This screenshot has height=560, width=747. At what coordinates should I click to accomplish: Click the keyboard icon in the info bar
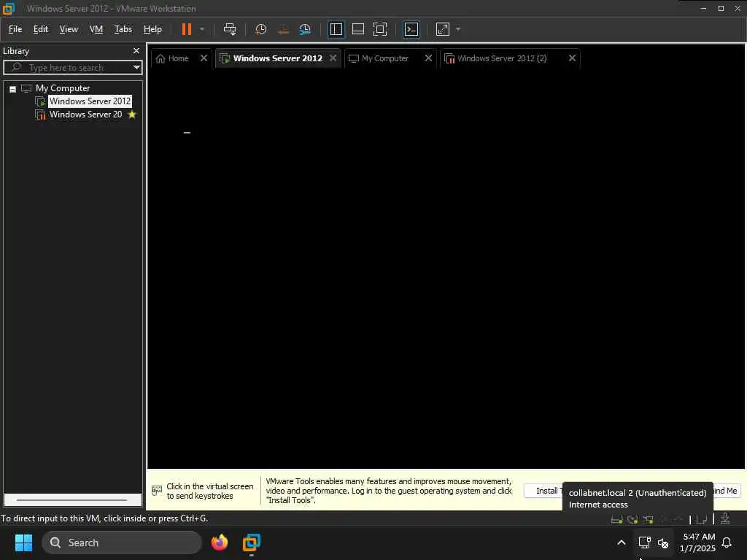[x=156, y=491]
